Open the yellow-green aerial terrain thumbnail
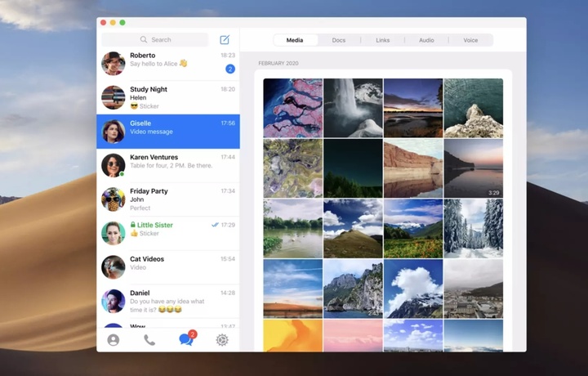This screenshot has width=588, height=376. click(293, 168)
